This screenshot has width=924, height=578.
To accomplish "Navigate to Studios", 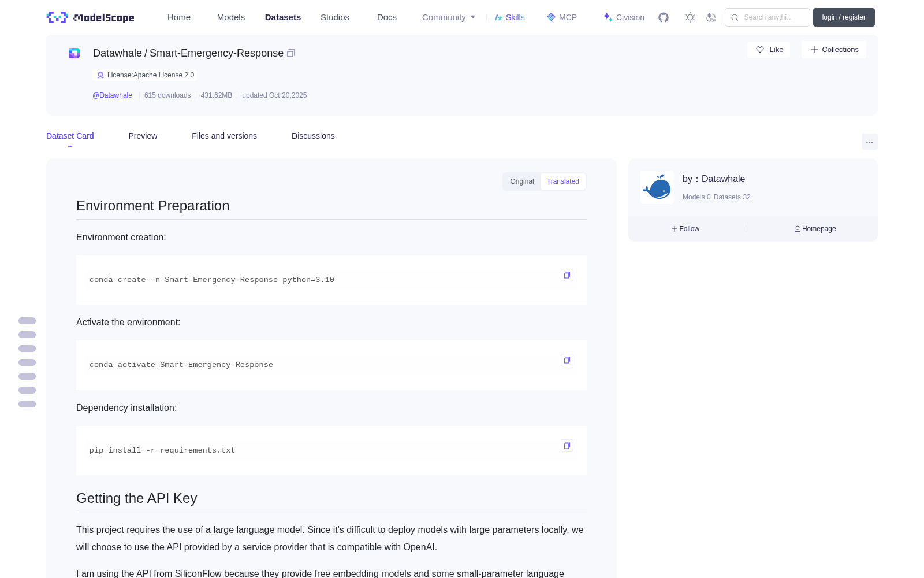I will pos(335,17).
